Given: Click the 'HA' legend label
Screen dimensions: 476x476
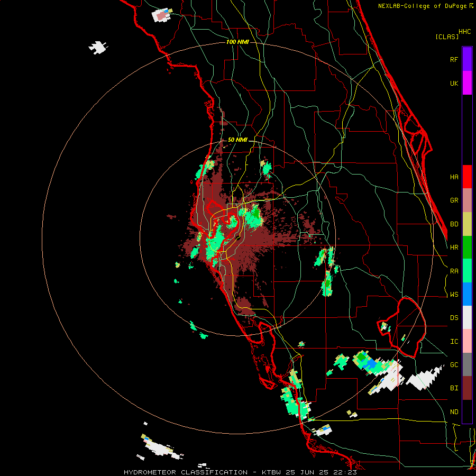Looking at the screenshot, I should point(454,177).
